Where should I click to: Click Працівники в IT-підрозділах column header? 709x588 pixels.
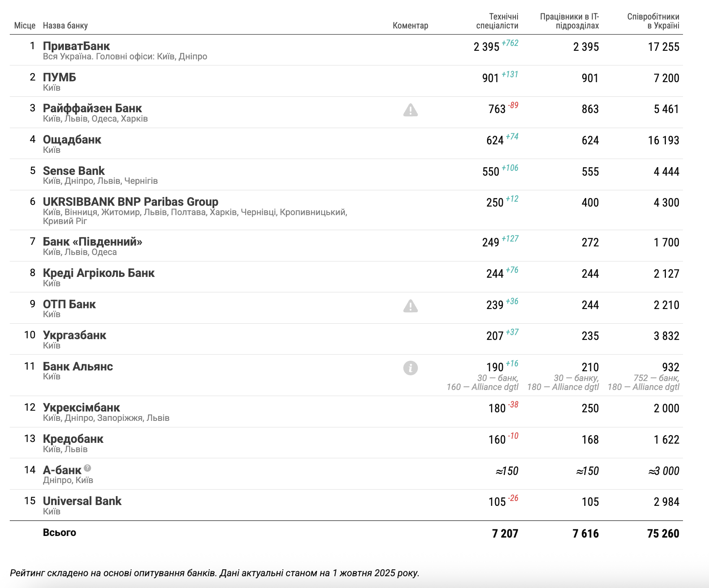coord(569,21)
